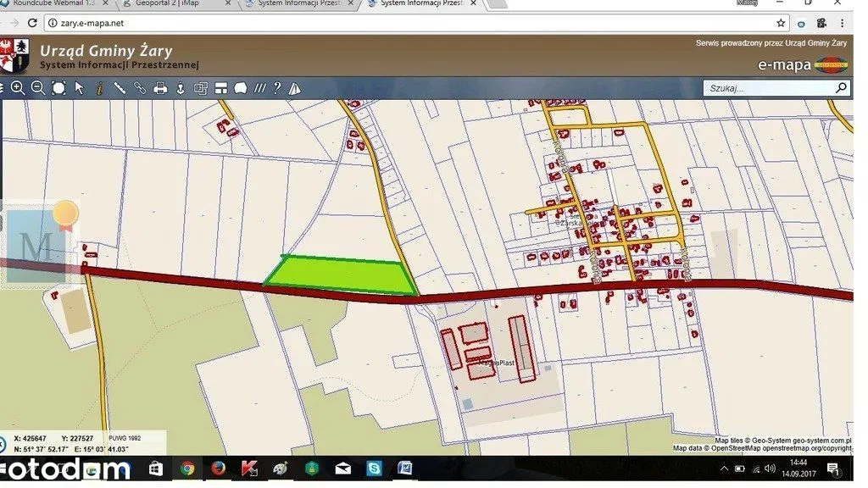The image size is (868, 488).
Task: Activate the object information 'i' tool
Action: click(x=99, y=88)
